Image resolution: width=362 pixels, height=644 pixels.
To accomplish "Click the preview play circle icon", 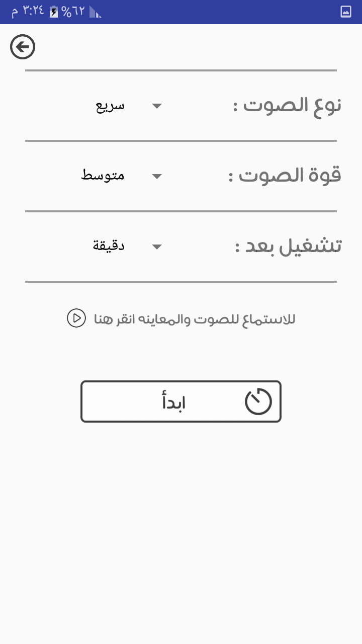I will (76, 318).
